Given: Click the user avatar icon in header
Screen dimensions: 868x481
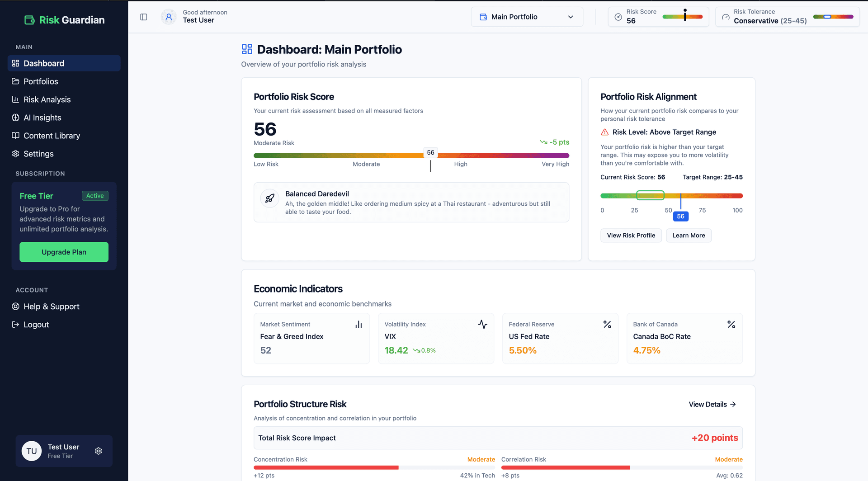Looking at the screenshot, I should [169, 17].
